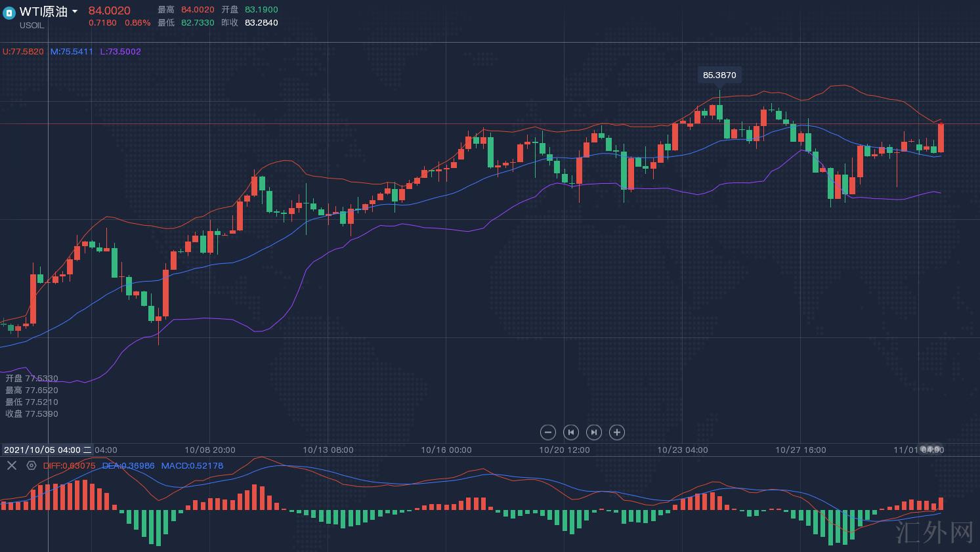Click the DIFF value label
This screenshot has width=980, height=552.
[x=69, y=465]
